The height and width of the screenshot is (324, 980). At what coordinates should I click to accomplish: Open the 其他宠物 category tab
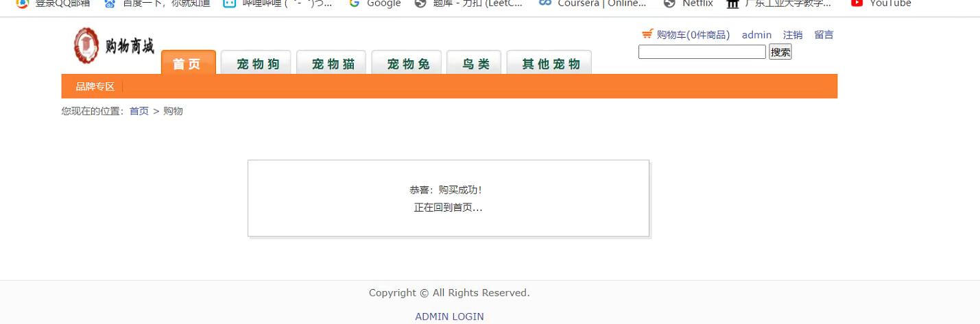pyautogui.click(x=550, y=64)
